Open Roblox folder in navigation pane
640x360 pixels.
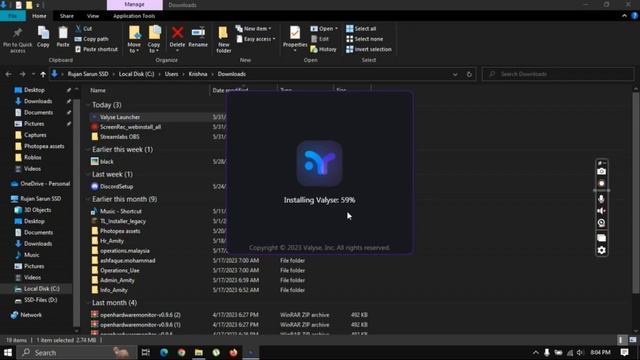(33, 157)
